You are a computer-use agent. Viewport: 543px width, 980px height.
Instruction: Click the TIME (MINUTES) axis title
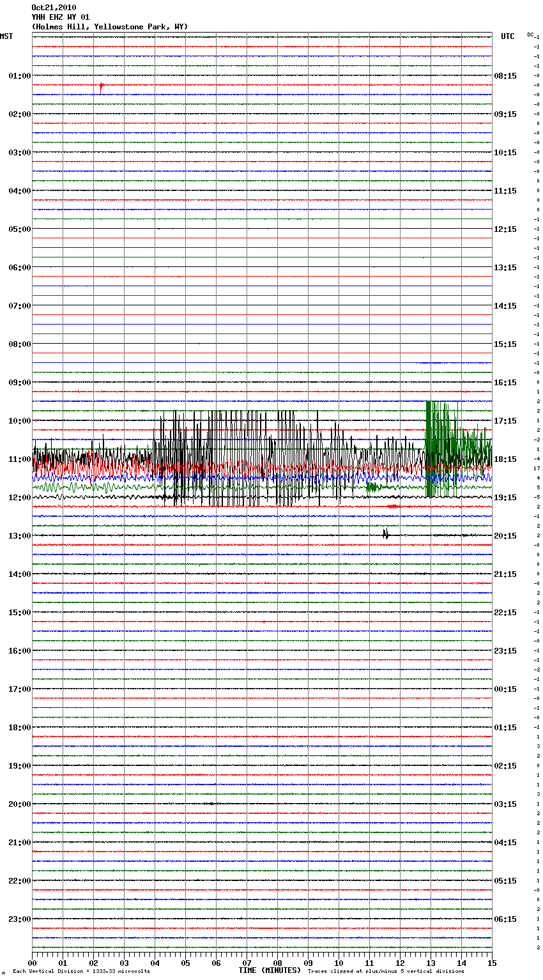270,970
